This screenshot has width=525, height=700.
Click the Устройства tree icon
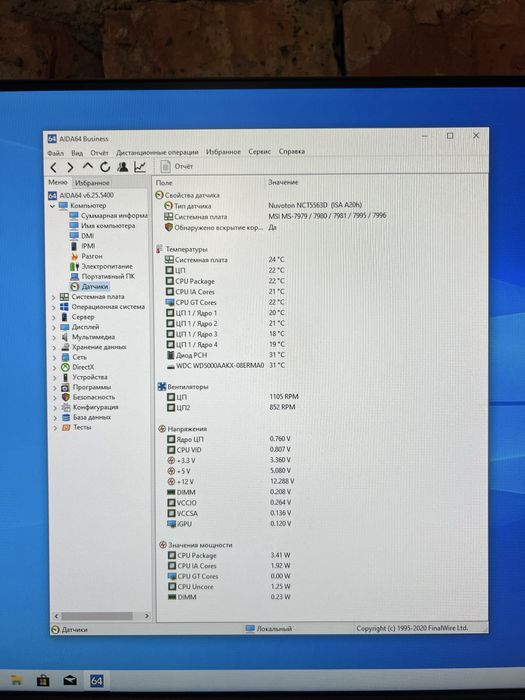[x=65, y=377]
